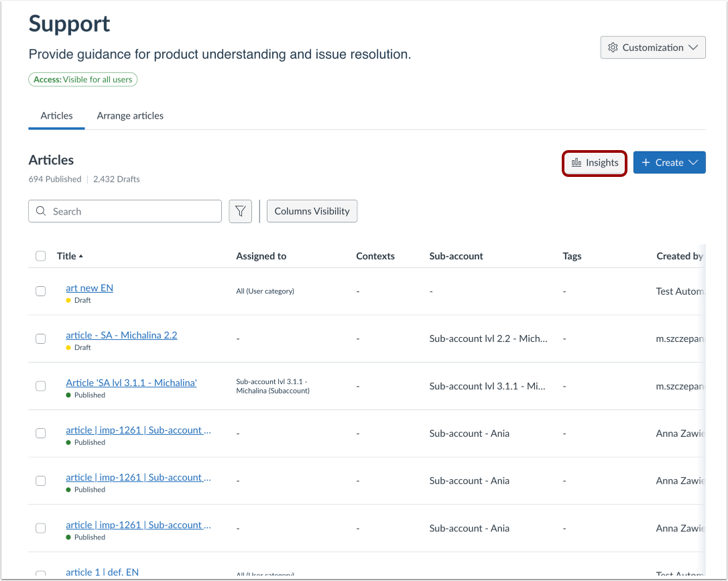The height and width of the screenshot is (581, 728).
Task: Open the article 1 | def. EN link
Action: click(x=102, y=572)
